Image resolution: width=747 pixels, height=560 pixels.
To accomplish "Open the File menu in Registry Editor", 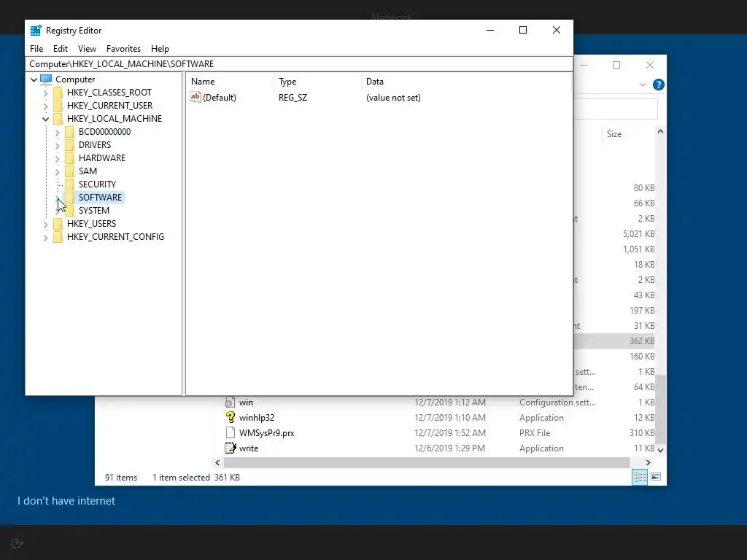I will (36, 49).
